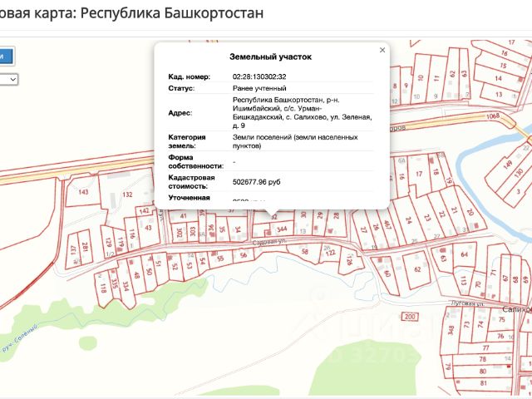
Task: Select parcel 58 south of Садовая ул.
Action: pyautogui.click(x=305, y=251)
